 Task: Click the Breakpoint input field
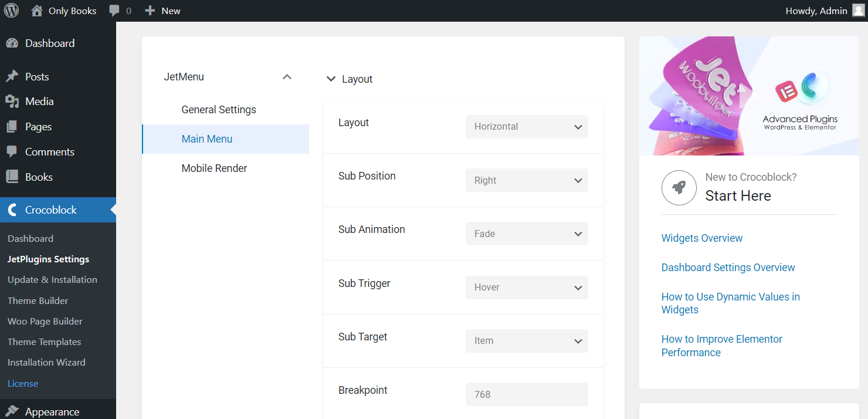pos(527,394)
